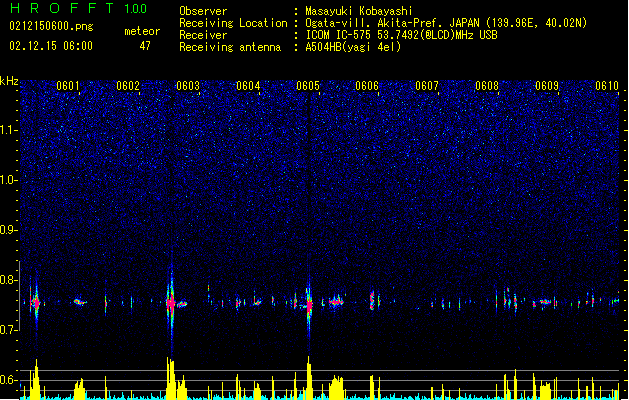
Task: Click the 0602 time marker
Action: tap(128, 86)
